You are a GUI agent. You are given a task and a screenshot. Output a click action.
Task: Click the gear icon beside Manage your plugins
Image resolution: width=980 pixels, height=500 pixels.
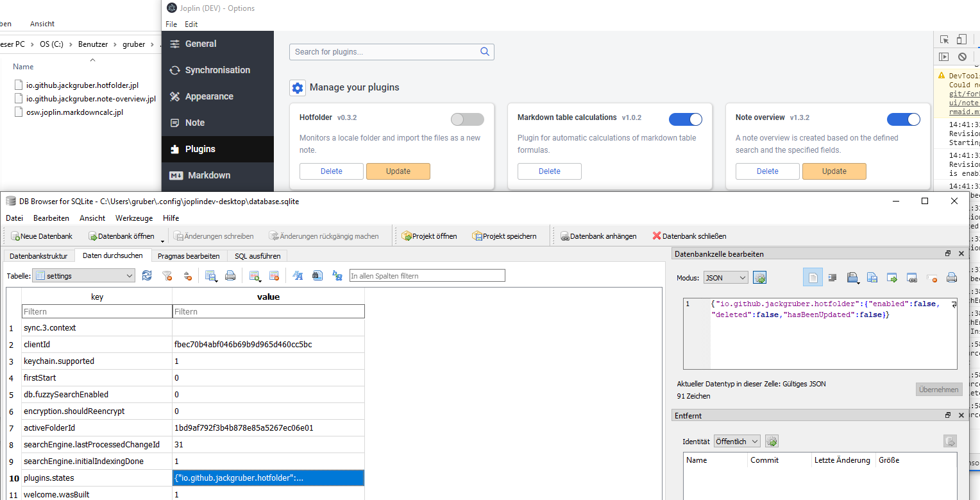point(298,88)
